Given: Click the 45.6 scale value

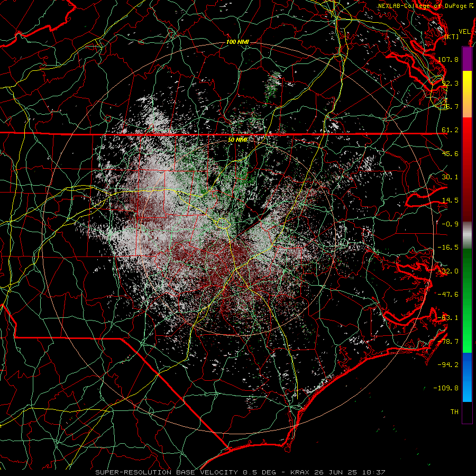Looking at the screenshot, I should coord(450,153).
